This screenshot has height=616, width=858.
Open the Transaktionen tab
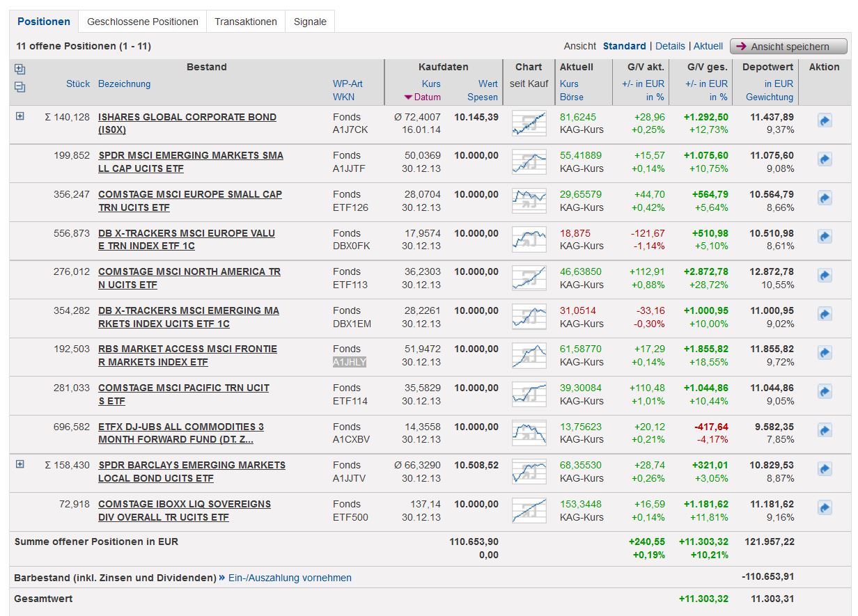tap(245, 22)
